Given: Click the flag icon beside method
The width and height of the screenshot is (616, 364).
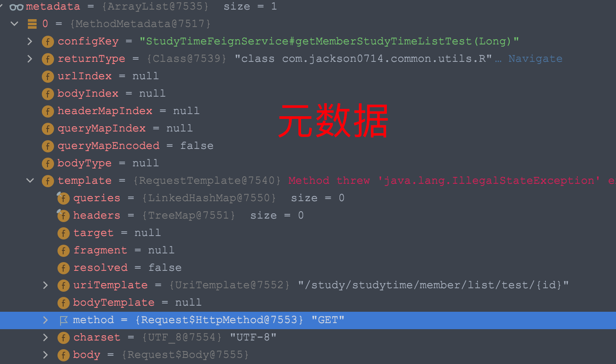Looking at the screenshot, I should tap(63, 320).
